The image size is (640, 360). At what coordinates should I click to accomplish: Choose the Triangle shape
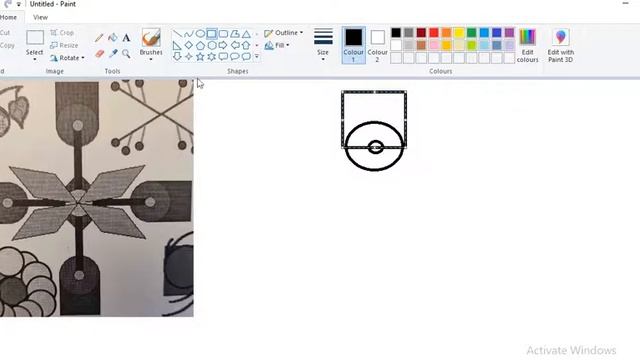246,34
